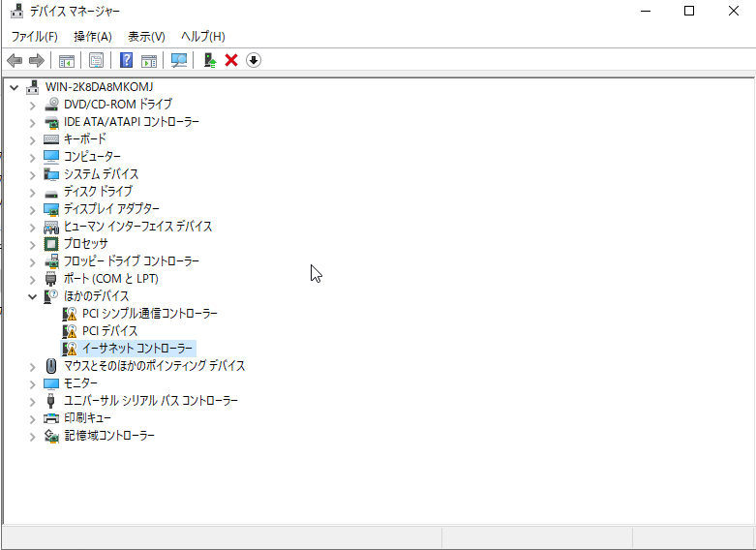
Task: Open the 表示(V) menu
Action: pos(146,37)
